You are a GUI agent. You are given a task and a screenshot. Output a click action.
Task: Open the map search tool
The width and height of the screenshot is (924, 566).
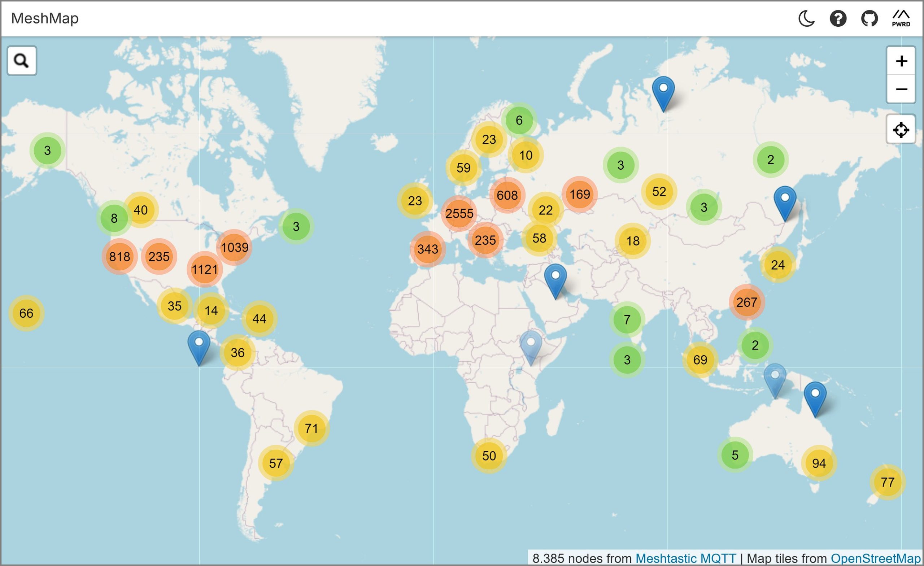(21, 60)
